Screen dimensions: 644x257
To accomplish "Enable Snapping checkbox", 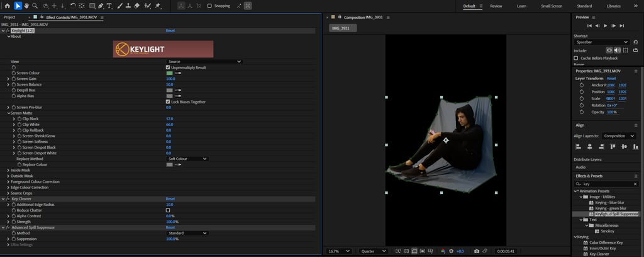I will (209, 6).
